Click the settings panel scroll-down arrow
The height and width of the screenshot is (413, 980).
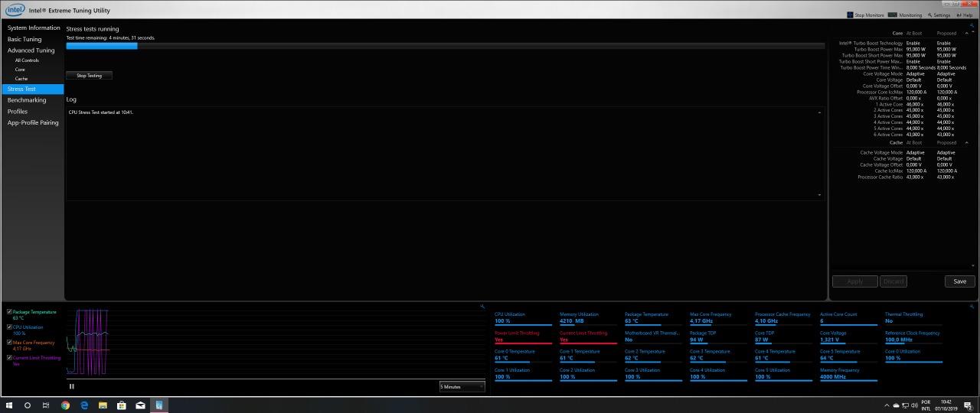[973, 265]
